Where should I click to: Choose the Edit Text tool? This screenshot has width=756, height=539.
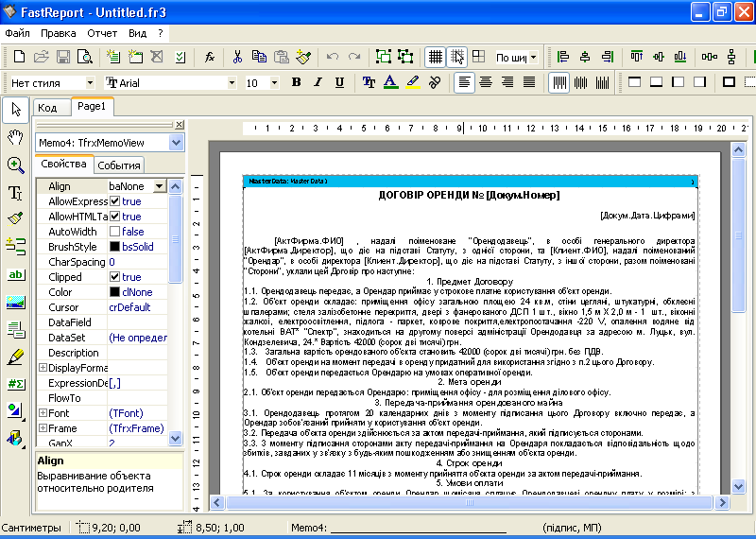[15, 193]
